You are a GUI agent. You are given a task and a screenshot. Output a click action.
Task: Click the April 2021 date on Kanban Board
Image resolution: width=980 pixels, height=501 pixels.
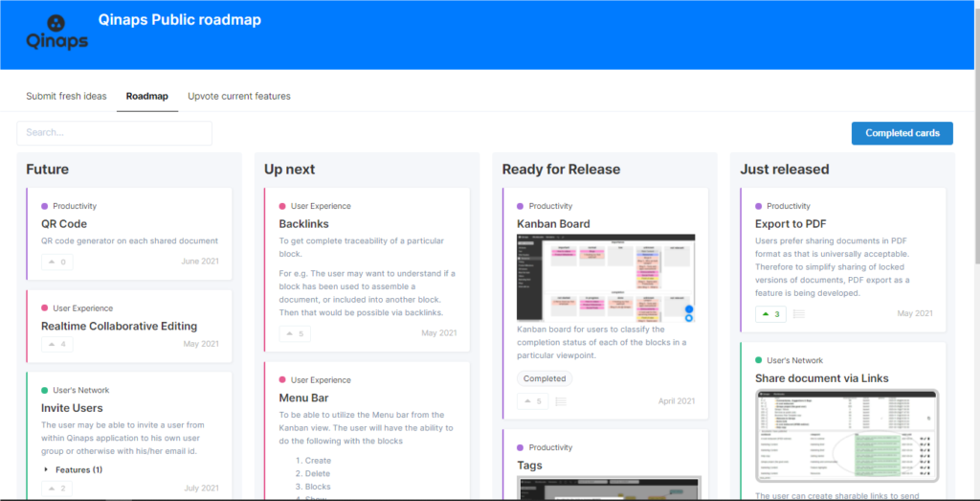point(677,401)
